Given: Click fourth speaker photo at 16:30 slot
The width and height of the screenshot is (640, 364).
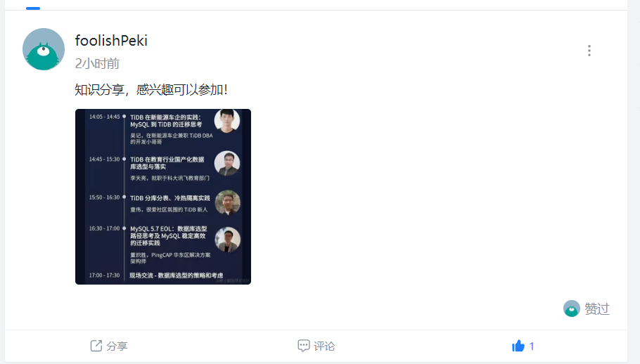Looking at the screenshot, I should 227,239.
